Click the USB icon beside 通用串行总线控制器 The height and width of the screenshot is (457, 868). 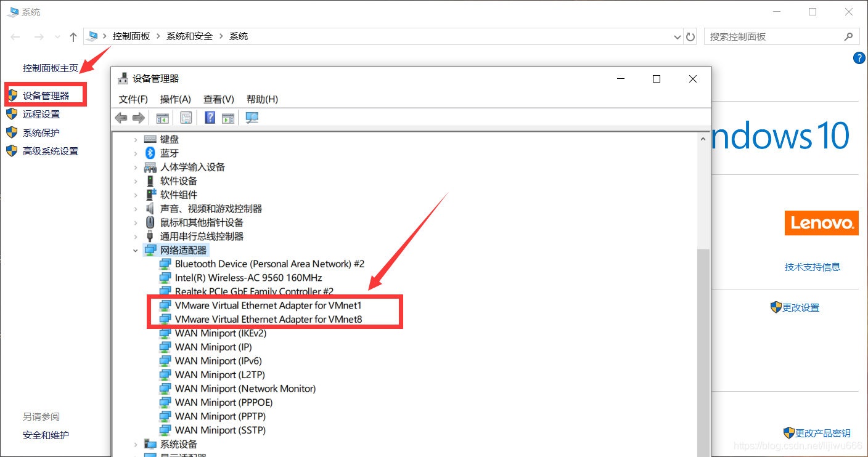(150, 237)
